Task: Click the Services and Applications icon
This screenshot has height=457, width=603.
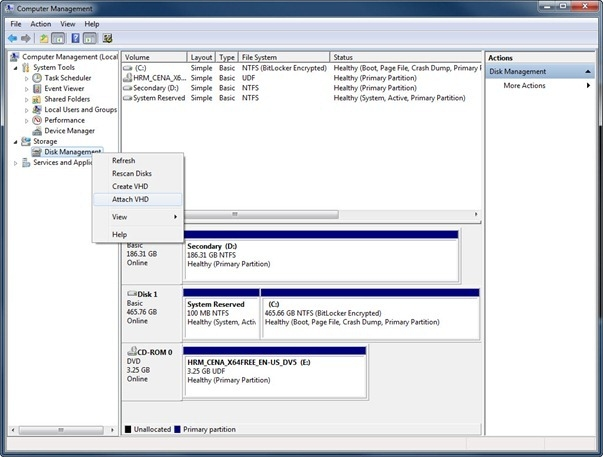Action: click(26, 163)
